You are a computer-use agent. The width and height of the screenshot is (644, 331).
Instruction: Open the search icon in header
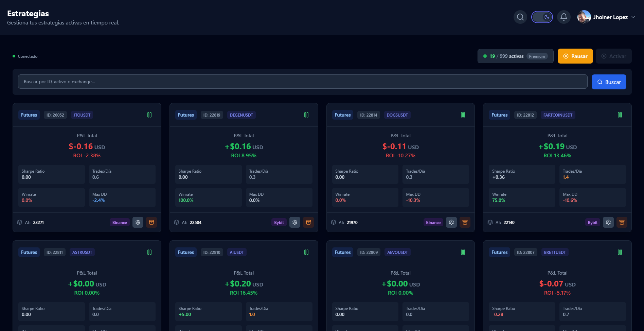coord(520,17)
